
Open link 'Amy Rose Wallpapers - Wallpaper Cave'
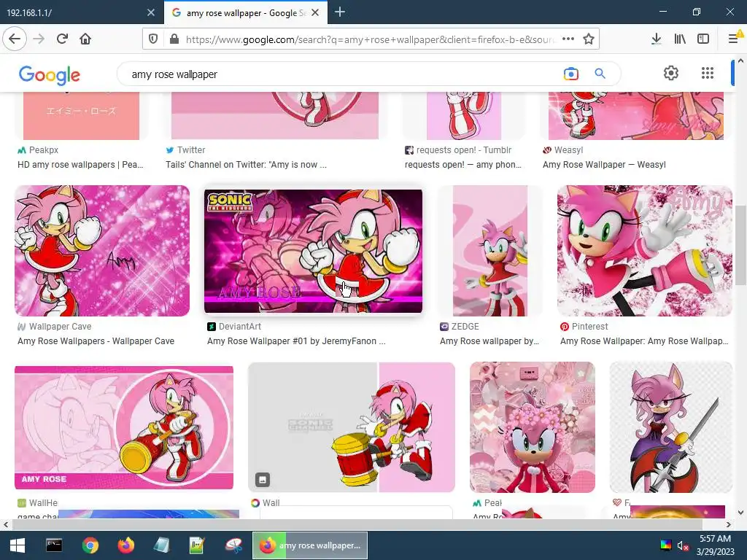click(96, 341)
